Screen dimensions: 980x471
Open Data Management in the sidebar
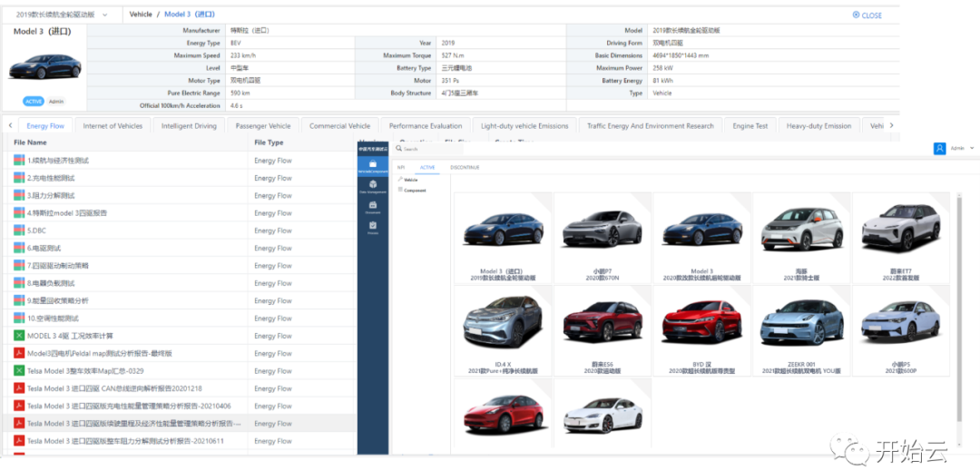pyautogui.click(x=372, y=186)
